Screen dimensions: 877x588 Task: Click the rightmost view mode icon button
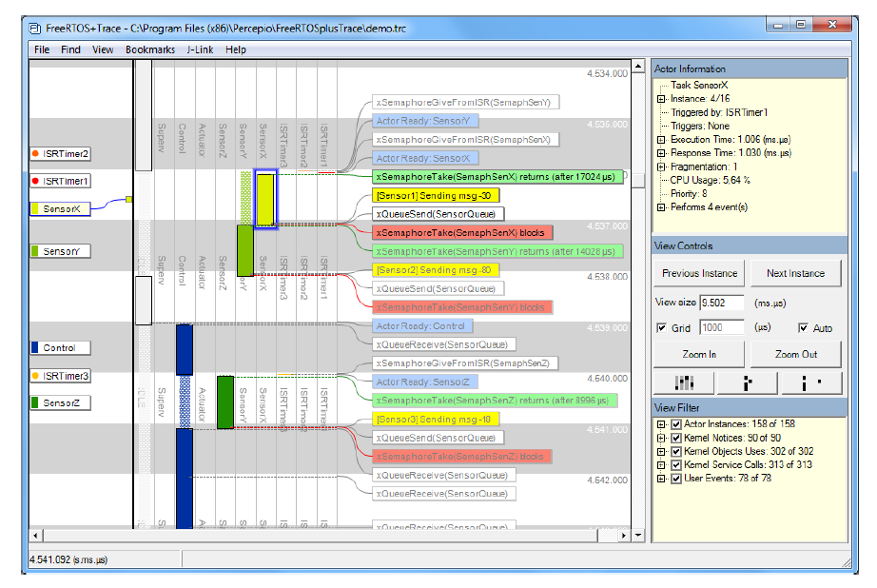tap(811, 382)
